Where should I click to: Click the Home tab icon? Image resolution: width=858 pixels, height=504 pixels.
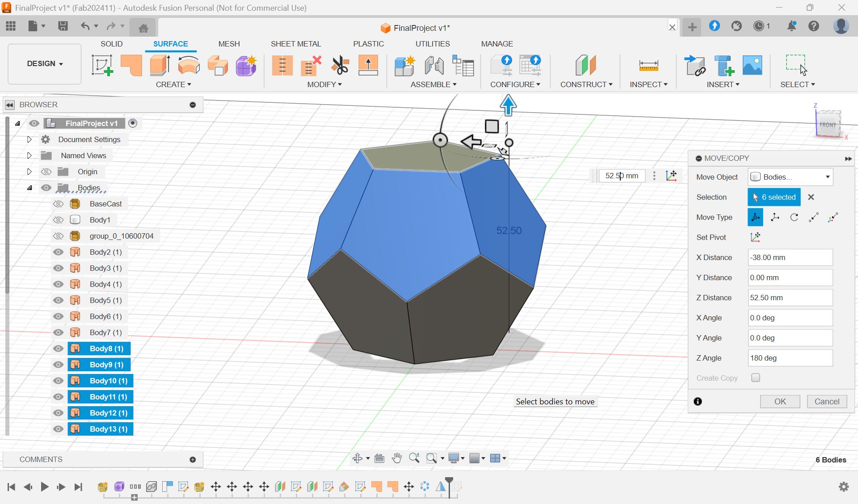pyautogui.click(x=143, y=28)
